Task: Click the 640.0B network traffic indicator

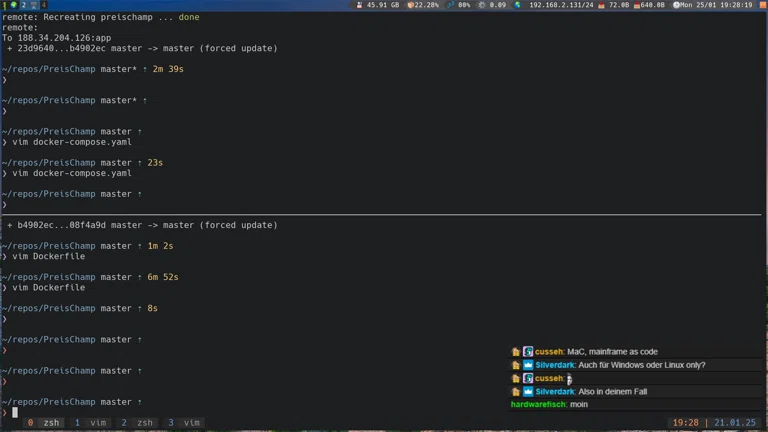Action: coord(652,5)
